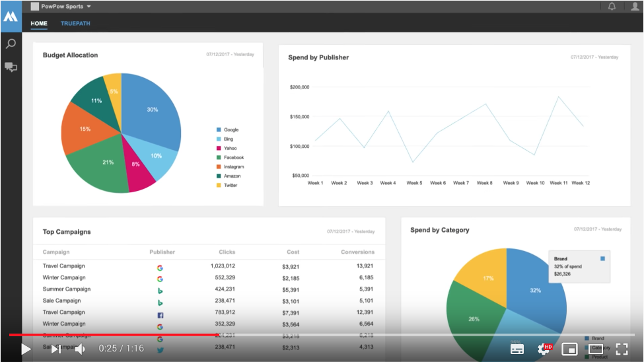The image size is (644, 362).
Task: Sort table by Clicks column header
Action: pyautogui.click(x=227, y=252)
